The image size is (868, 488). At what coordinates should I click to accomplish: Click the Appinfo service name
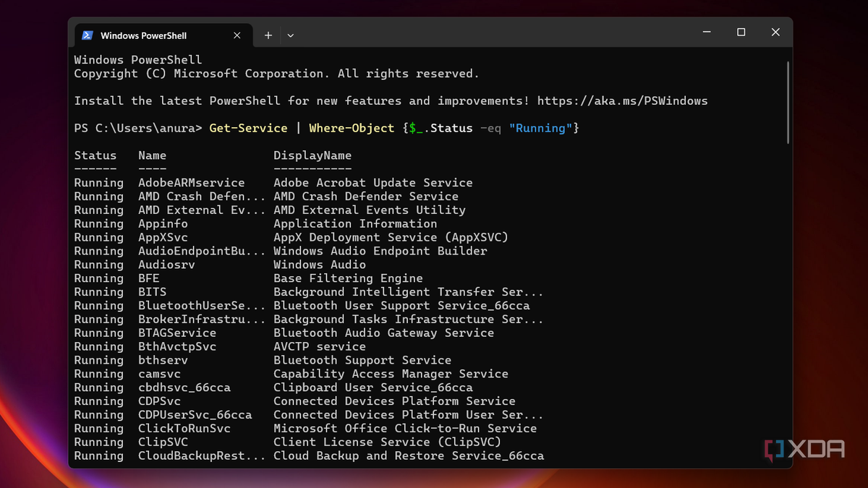(163, 224)
